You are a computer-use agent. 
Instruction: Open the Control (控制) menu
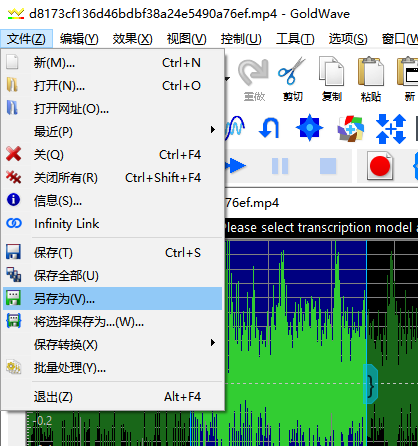pyautogui.click(x=241, y=39)
